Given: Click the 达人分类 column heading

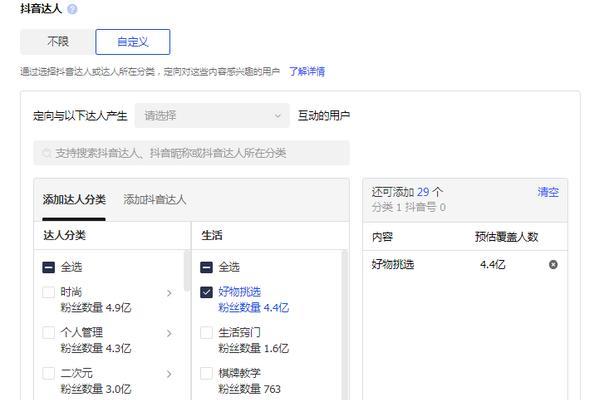Looking at the screenshot, I should [65, 235].
